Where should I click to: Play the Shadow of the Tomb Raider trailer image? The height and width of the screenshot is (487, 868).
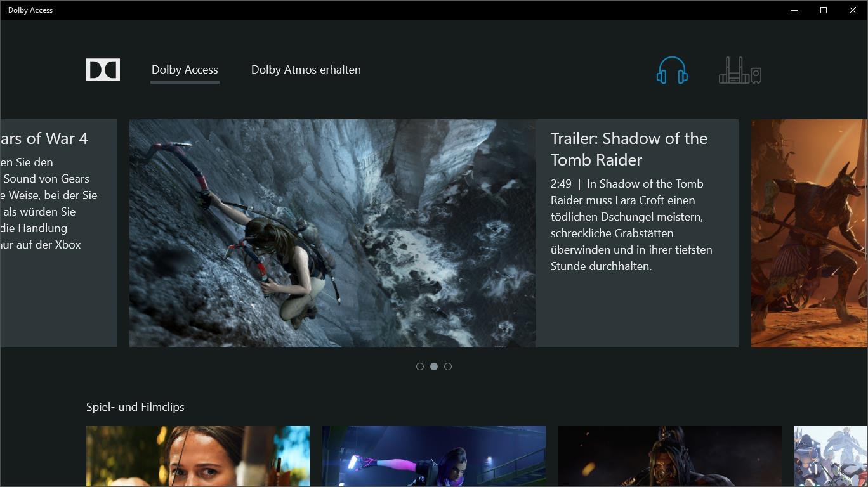click(x=332, y=233)
